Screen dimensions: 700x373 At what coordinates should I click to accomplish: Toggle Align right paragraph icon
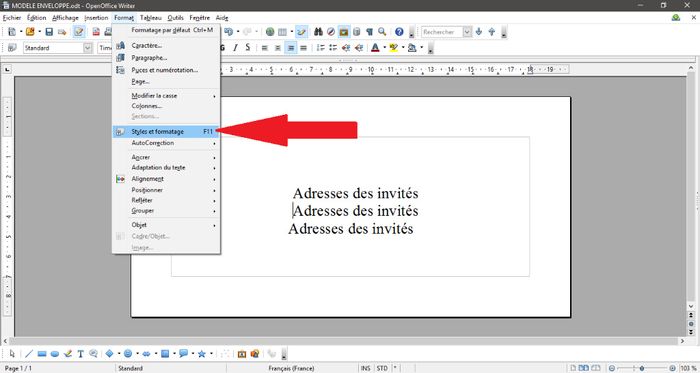coord(291,48)
